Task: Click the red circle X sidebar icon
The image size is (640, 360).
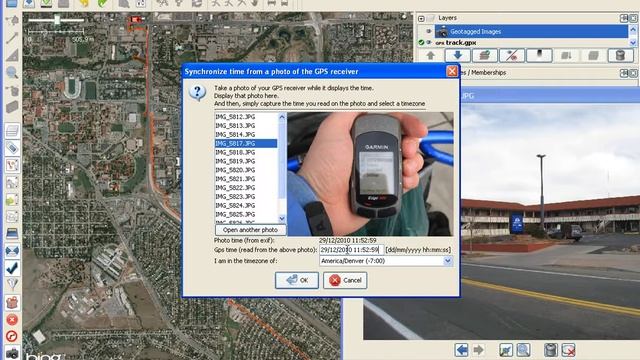Action: click(12, 320)
